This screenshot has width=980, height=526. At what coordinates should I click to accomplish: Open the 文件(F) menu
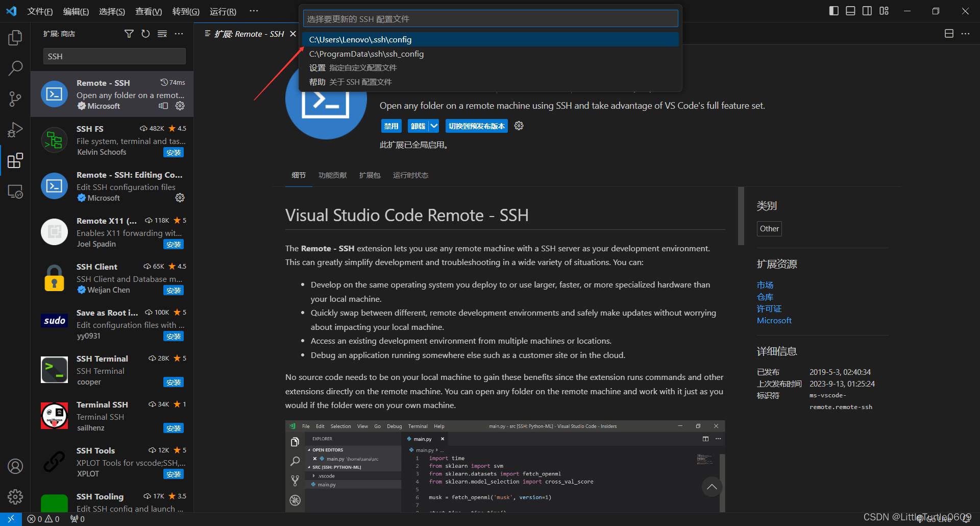click(x=40, y=11)
